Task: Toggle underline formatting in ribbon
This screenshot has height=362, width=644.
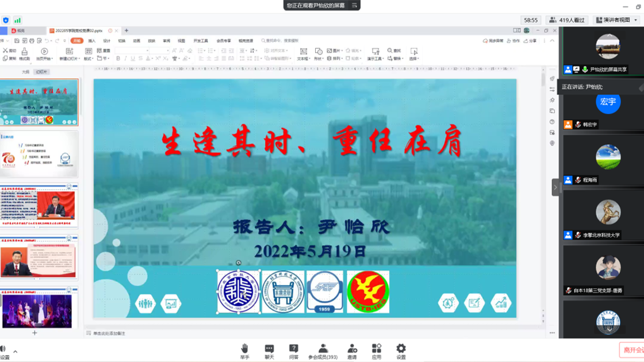Action: pos(133,59)
